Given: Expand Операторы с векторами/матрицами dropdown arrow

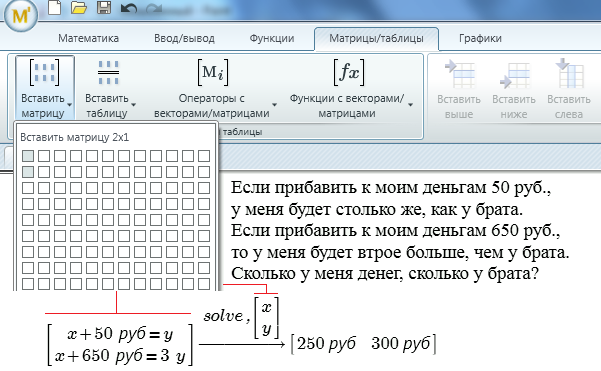Looking at the screenshot, I should click(274, 105).
